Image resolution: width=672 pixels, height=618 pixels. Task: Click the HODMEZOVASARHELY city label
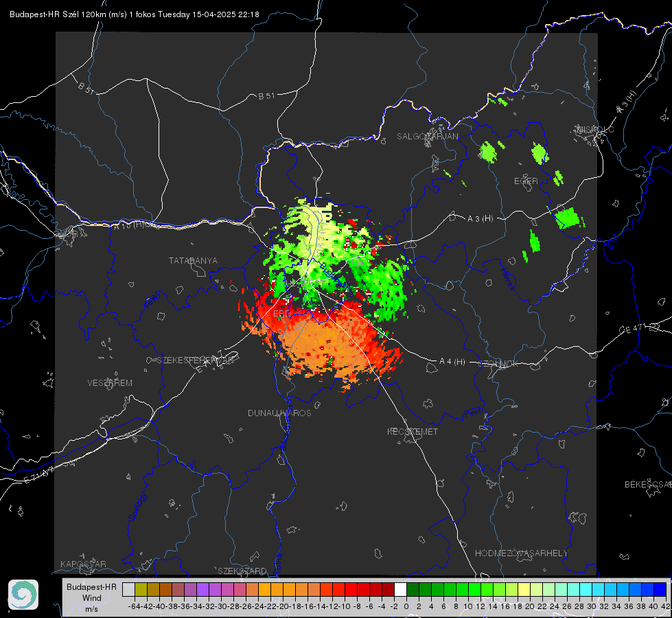click(521, 553)
